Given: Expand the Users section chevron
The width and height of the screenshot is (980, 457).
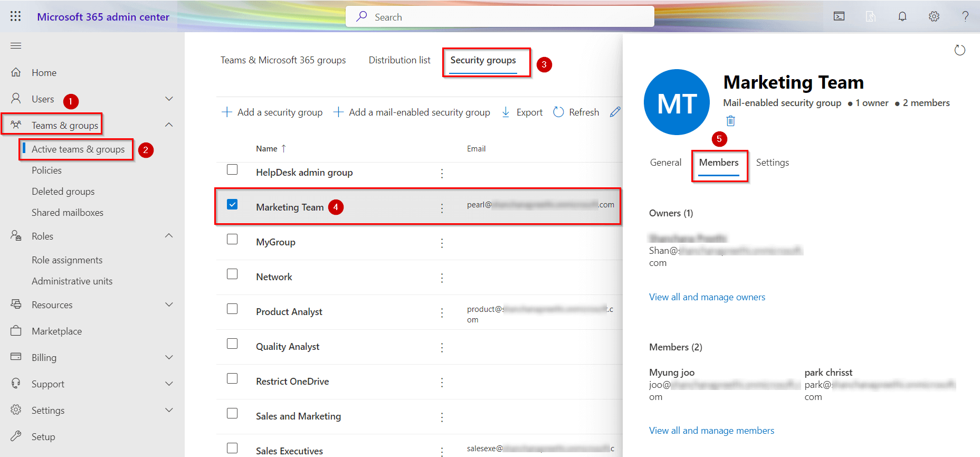Looking at the screenshot, I should (169, 99).
